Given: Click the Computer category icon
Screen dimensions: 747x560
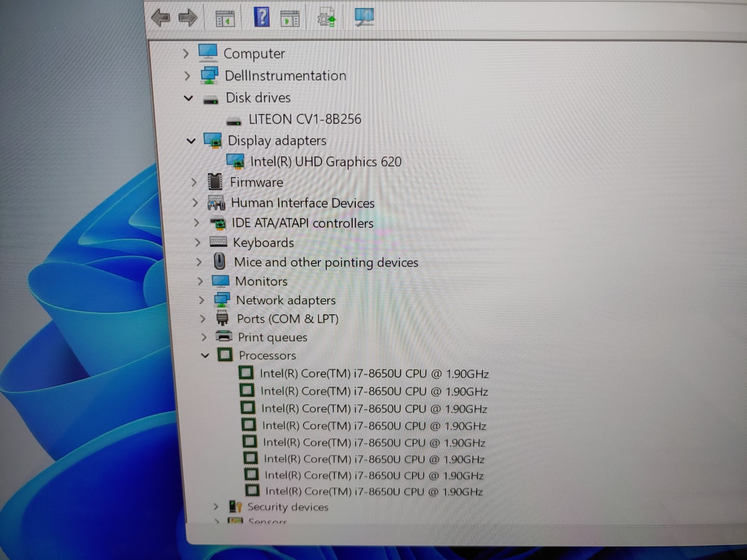Looking at the screenshot, I should [208, 53].
